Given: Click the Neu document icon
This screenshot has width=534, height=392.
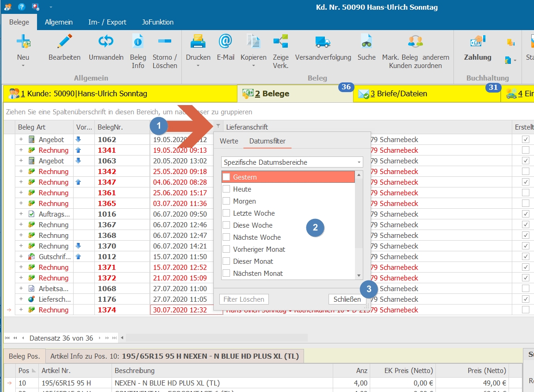Looking at the screenshot, I should pos(23,41).
